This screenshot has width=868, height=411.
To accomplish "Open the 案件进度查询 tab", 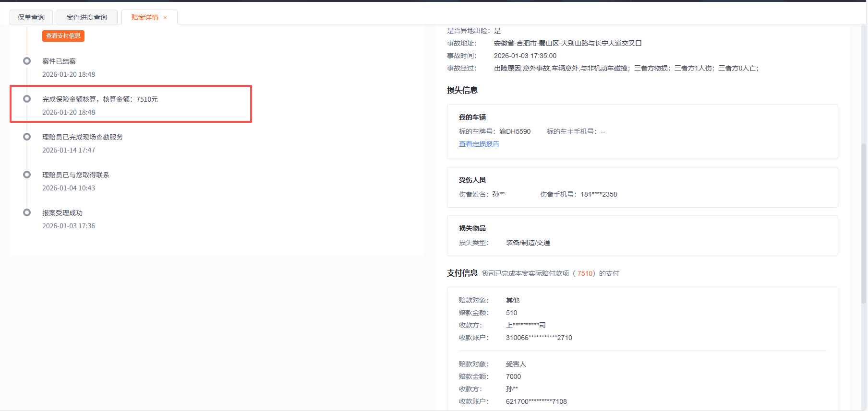I will tap(87, 17).
